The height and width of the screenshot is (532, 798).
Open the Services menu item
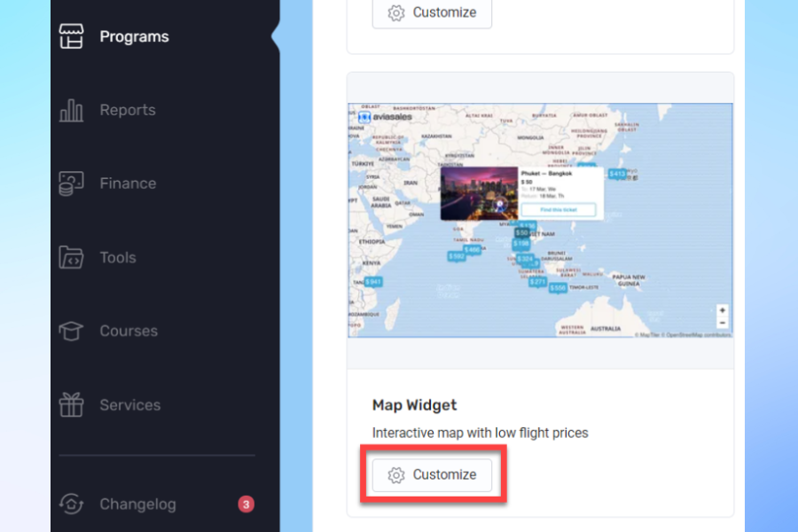click(x=130, y=405)
